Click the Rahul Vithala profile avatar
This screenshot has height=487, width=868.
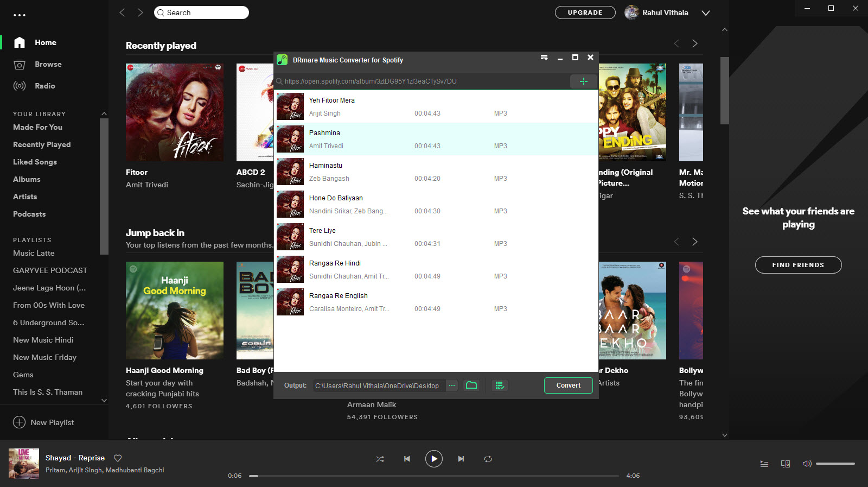pyautogui.click(x=631, y=12)
